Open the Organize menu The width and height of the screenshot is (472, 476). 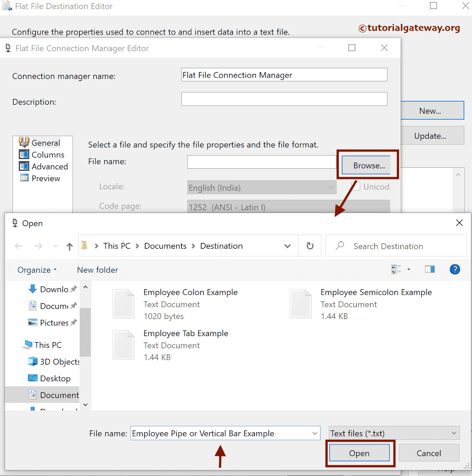[36, 270]
